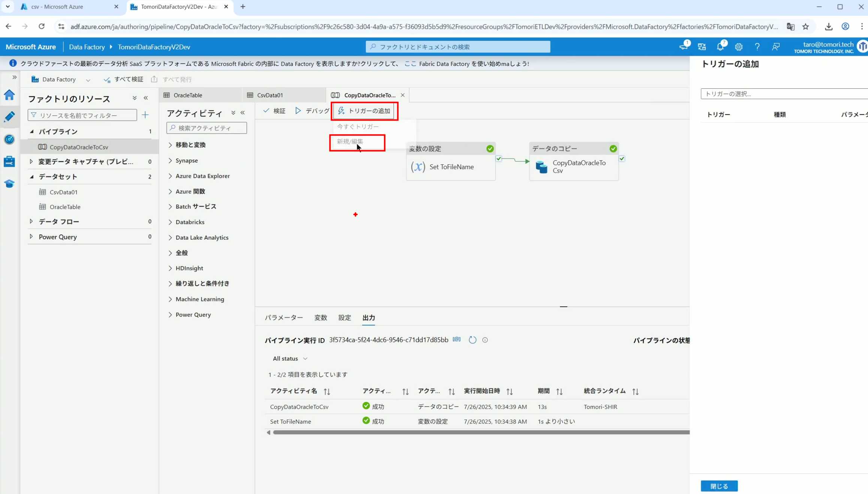Open the Learning center graduation cap icon
Viewport: 868px width, 494px height.
click(x=9, y=184)
